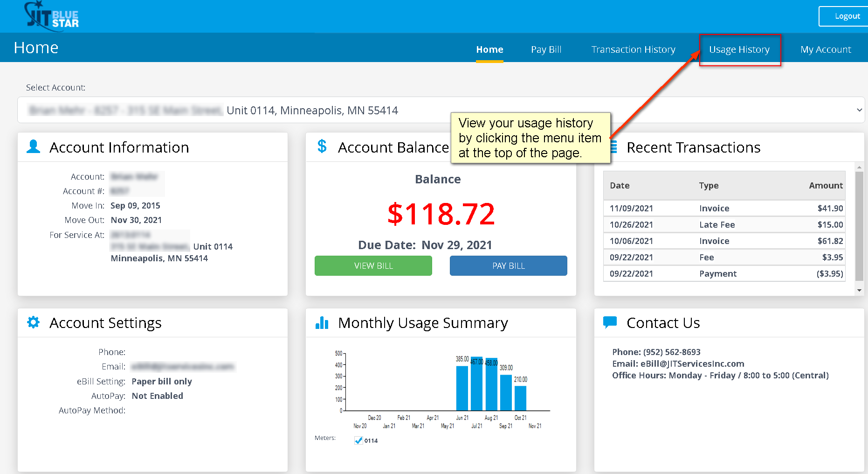Click the Jul 21 usage bar in chart
Screen dimensions: 868x474
click(x=476, y=384)
